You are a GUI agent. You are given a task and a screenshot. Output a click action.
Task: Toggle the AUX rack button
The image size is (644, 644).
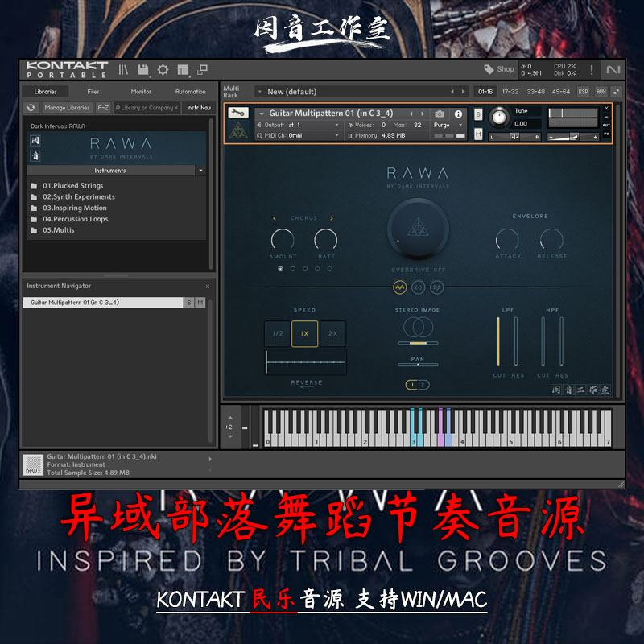click(601, 92)
